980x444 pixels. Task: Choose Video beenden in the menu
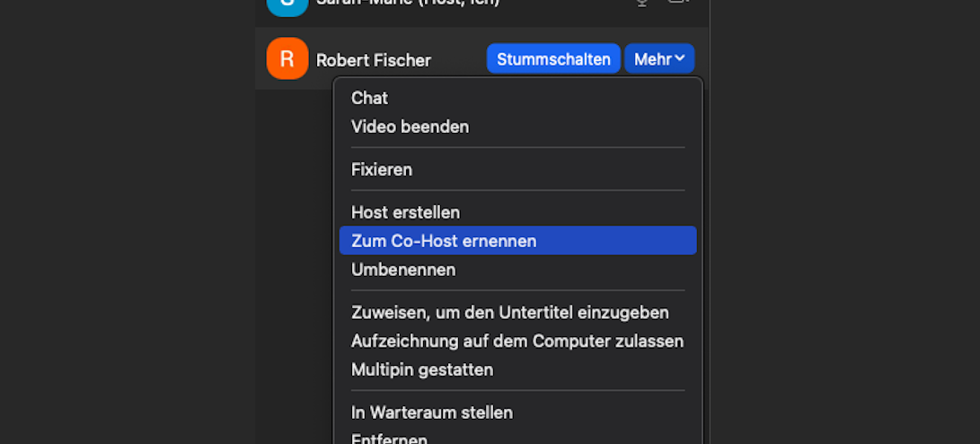(410, 127)
